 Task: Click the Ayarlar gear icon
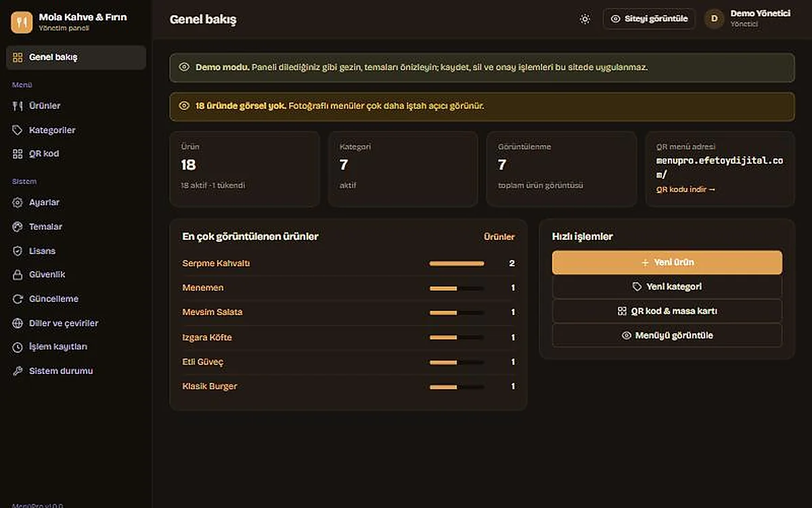(18, 203)
